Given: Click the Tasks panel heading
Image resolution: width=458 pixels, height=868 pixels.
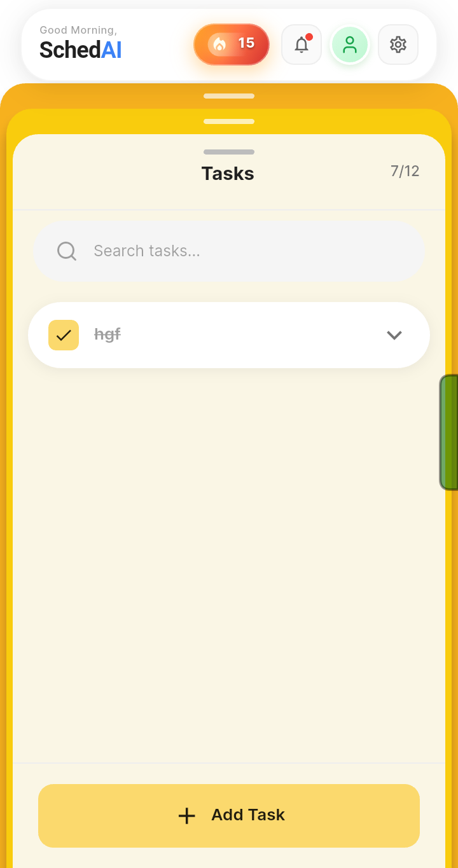Looking at the screenshot, I should [x=228, y=174].
